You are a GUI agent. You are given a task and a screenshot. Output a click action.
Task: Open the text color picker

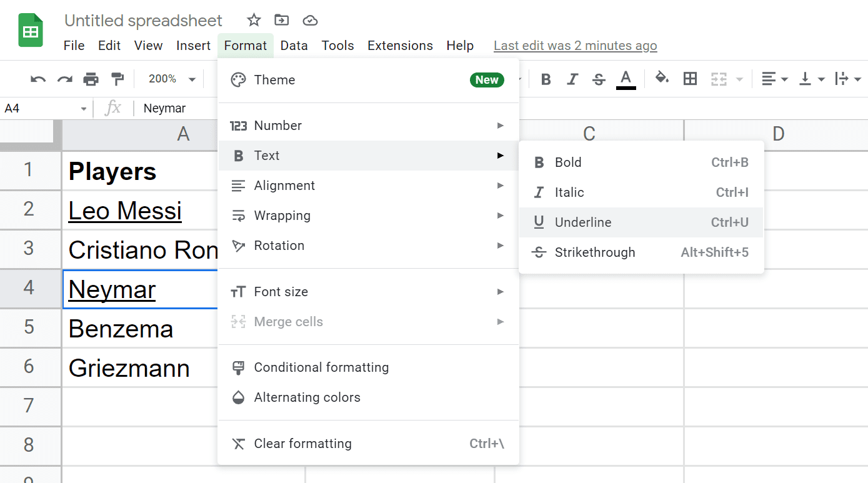point(626,79)
